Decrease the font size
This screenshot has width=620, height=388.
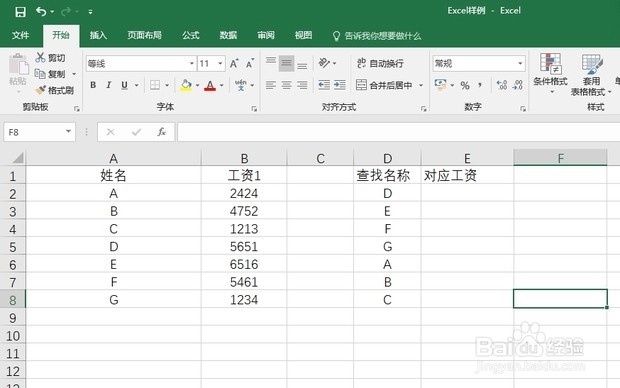(x=250, y=64)
